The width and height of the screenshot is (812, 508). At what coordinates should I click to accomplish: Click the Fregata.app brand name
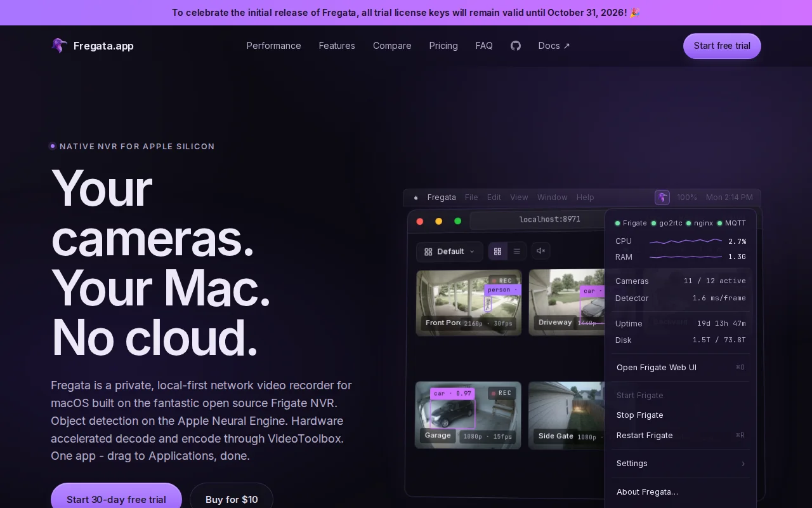[x=103, y=46]
